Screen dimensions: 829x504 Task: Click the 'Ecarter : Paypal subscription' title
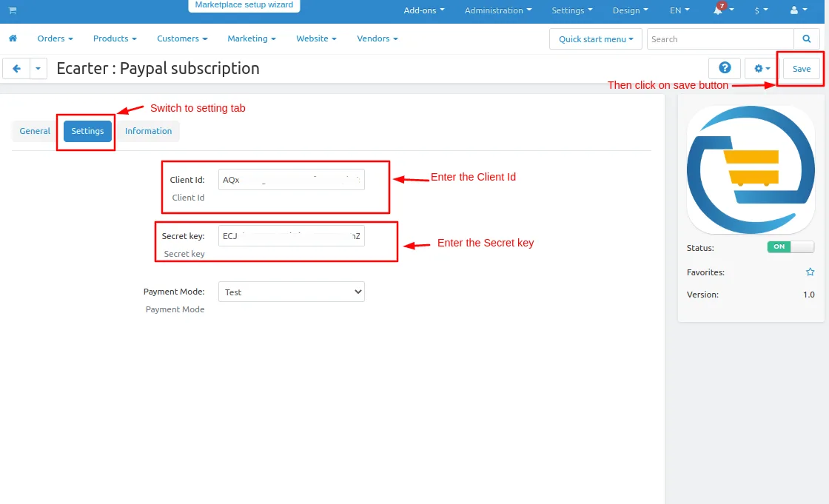[158, 68]
